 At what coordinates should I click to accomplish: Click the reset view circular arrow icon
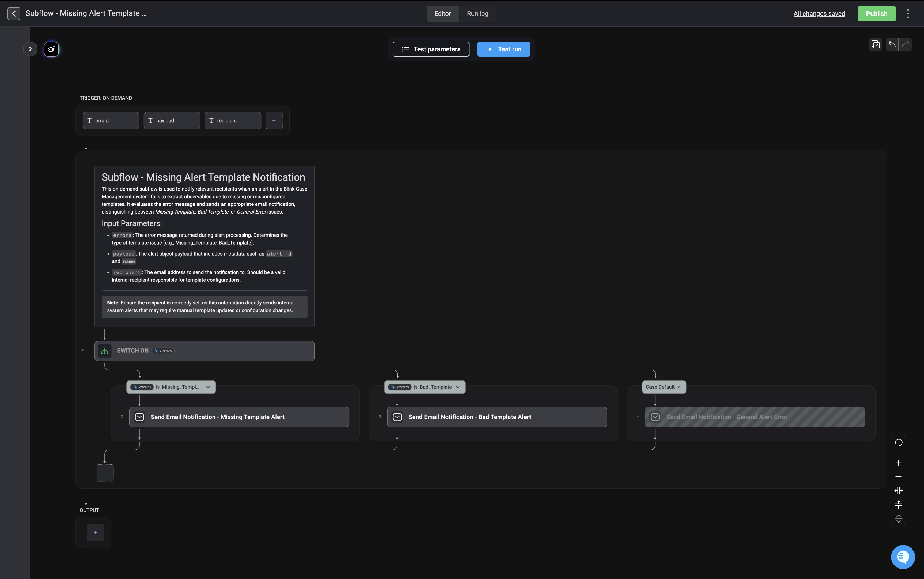pos(898,443)
